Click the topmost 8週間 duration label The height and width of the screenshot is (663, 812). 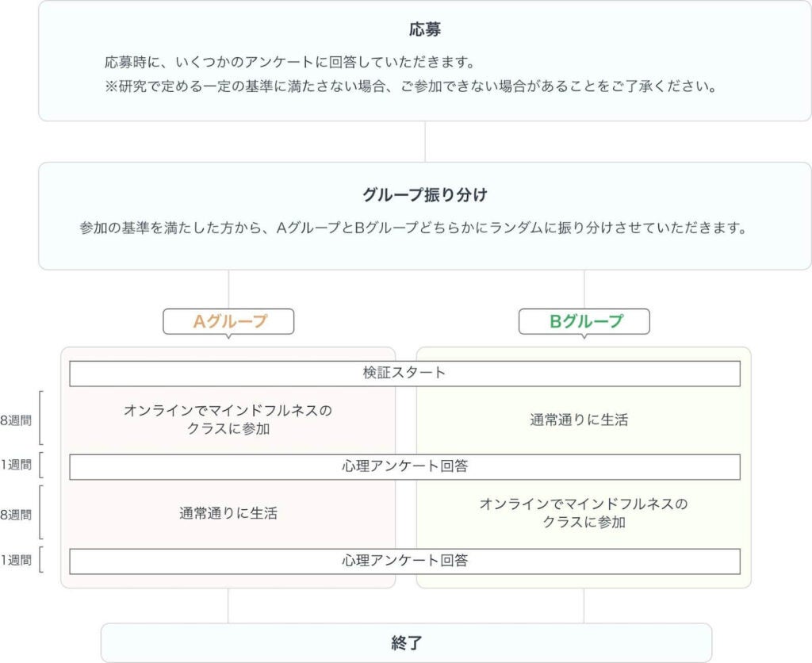pos(15,421)
